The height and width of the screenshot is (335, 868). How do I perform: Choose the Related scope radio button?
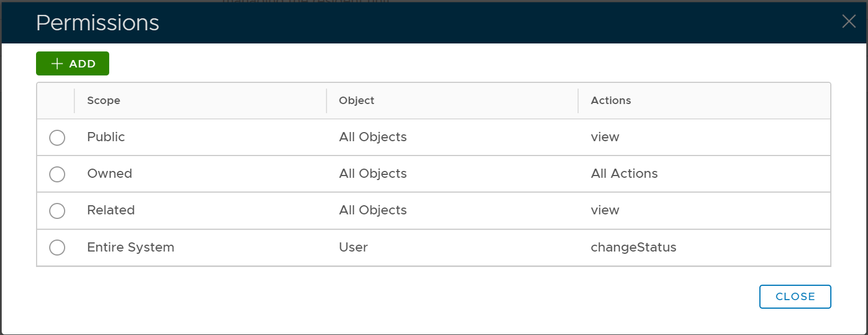pos(57,211)
